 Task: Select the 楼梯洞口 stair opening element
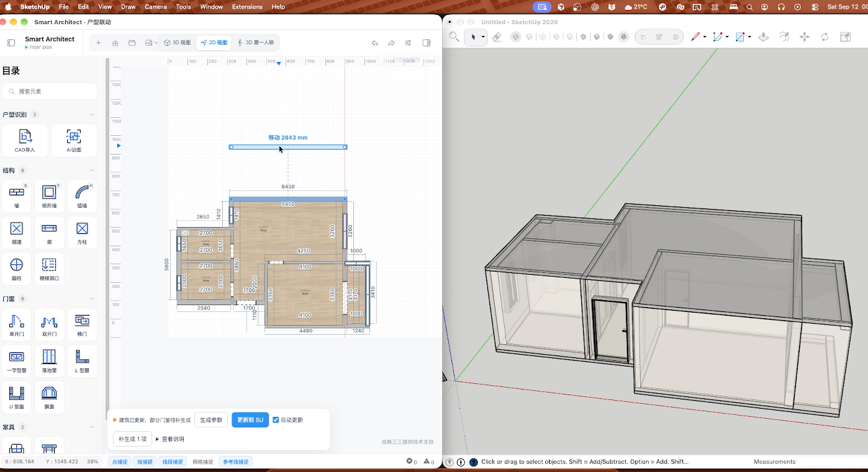tap(49, 269)
